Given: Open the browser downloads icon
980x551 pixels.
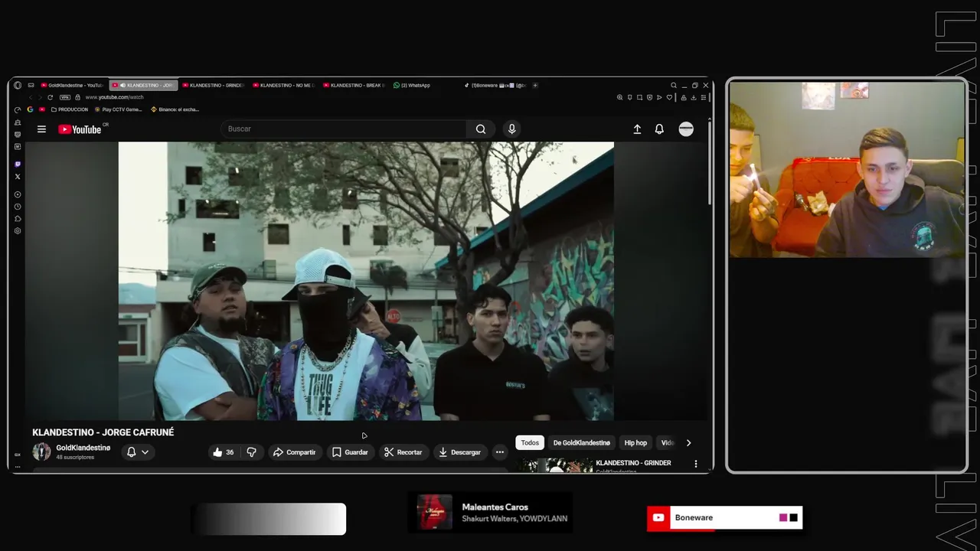Looking at the screenshot, I should 694,97.
